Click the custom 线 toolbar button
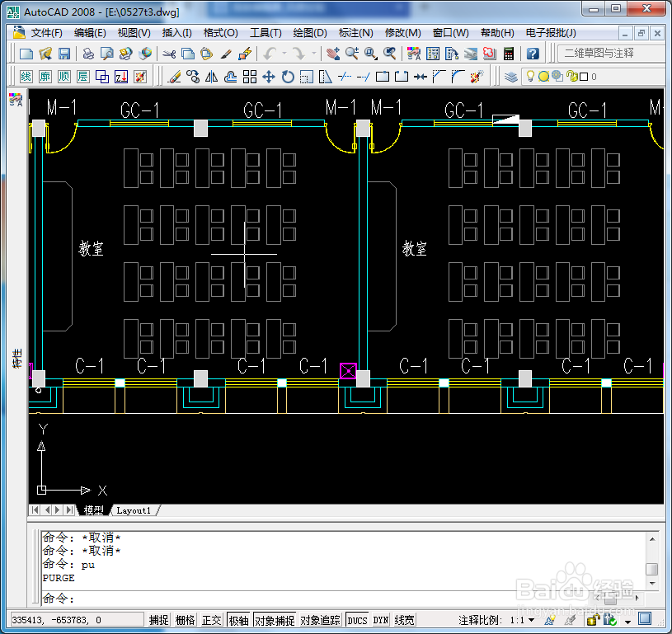The height and width of the screenshot is (634, 672). pos(26,77)
